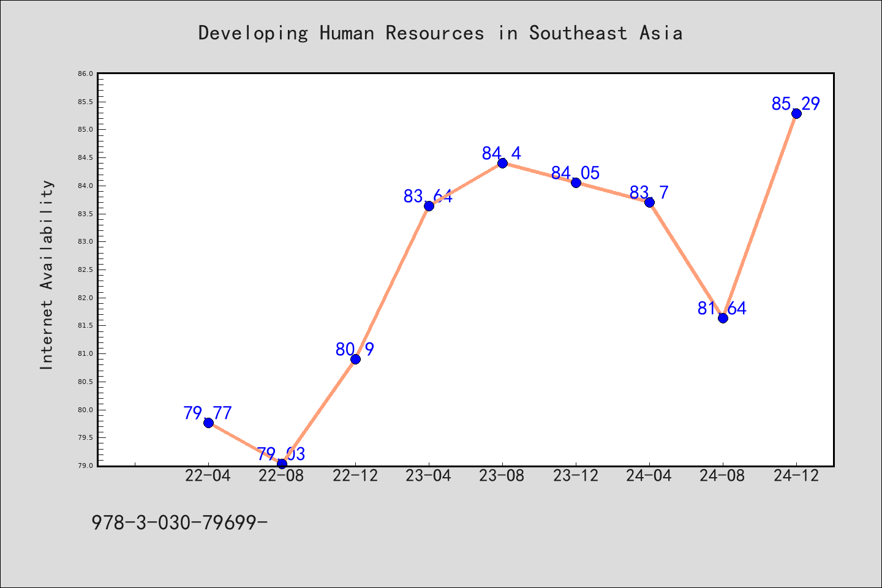Click the '82.0' y-axis tick label
Image resolution: width=882 pixels, height=588 pixels.
(x=86, y=298)
